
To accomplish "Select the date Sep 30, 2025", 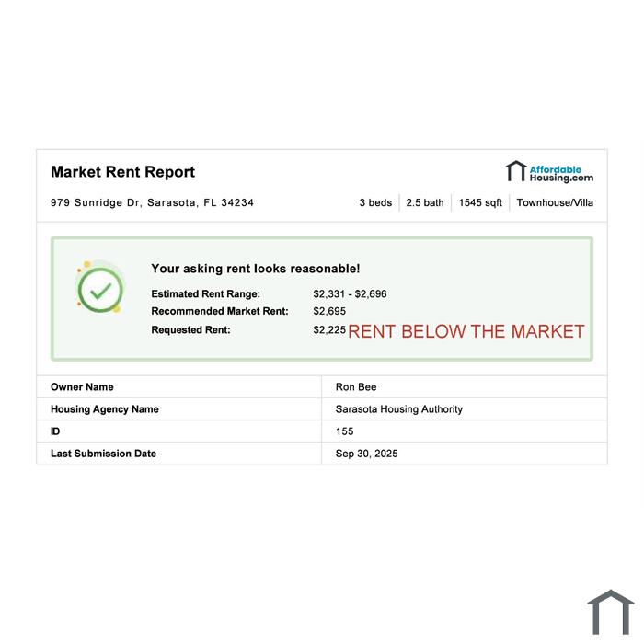I will click(366, 454).
